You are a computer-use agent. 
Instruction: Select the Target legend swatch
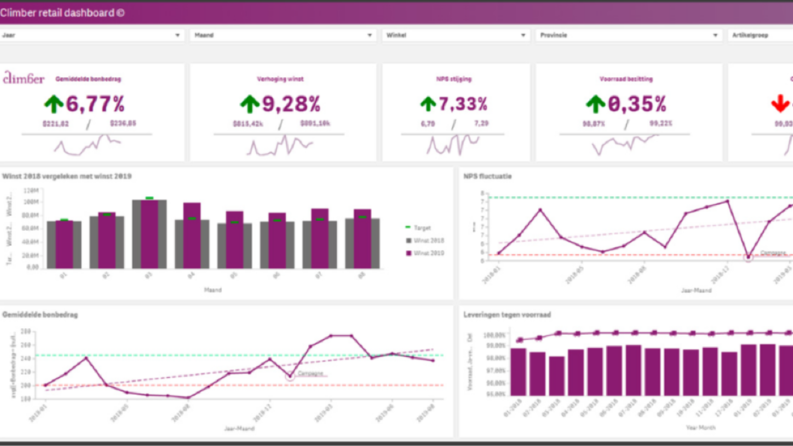tap(408, 228)
